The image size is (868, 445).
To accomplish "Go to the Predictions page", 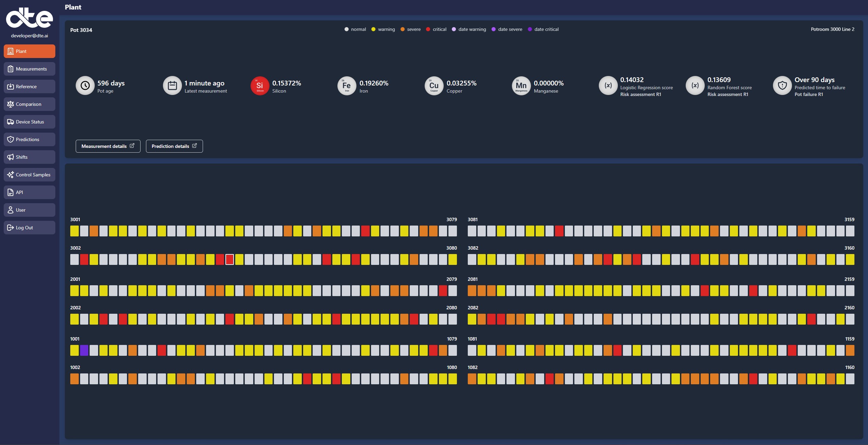I will point(30,139).
